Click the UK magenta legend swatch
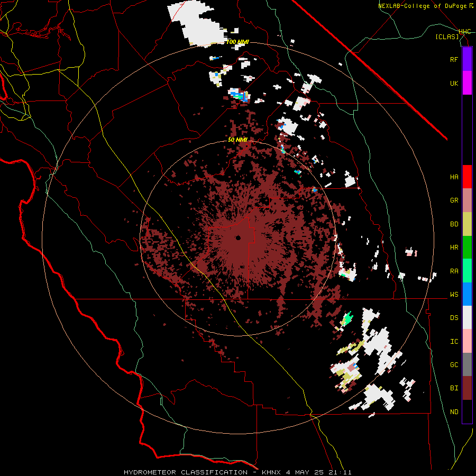This screenshot has width=476, height=476. tap(467, 83)
